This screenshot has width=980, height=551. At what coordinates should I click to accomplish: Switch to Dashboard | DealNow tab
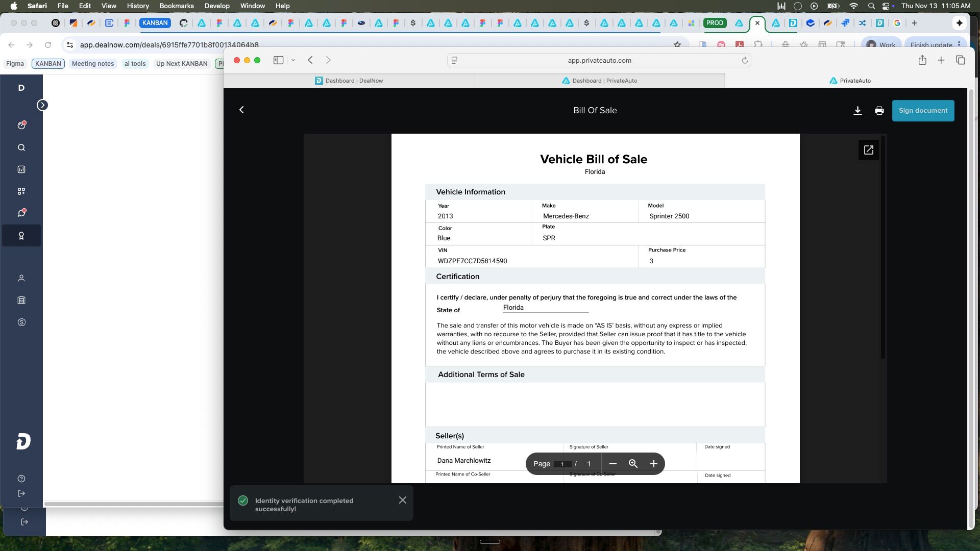point(349,81)
